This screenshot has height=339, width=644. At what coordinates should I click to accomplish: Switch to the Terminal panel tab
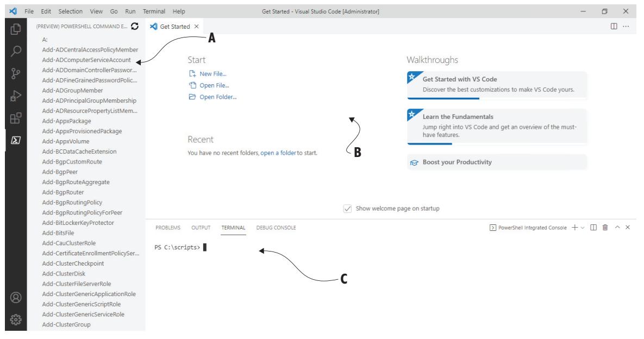[x=233, y=228]
